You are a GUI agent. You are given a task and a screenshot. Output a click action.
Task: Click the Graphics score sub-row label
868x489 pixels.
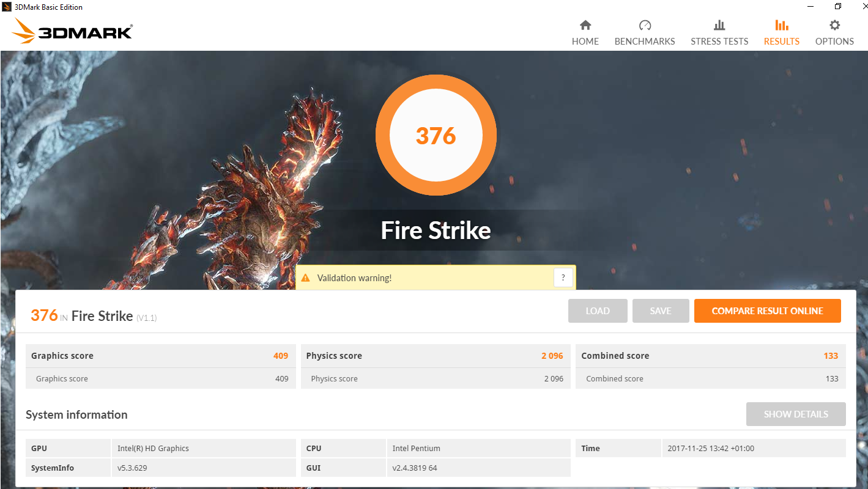pos(62,378)
